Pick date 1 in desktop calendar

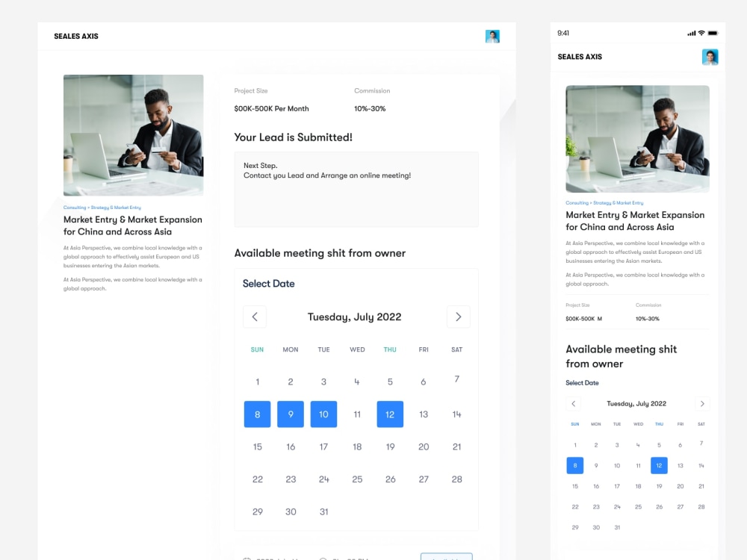pos(257,382)
